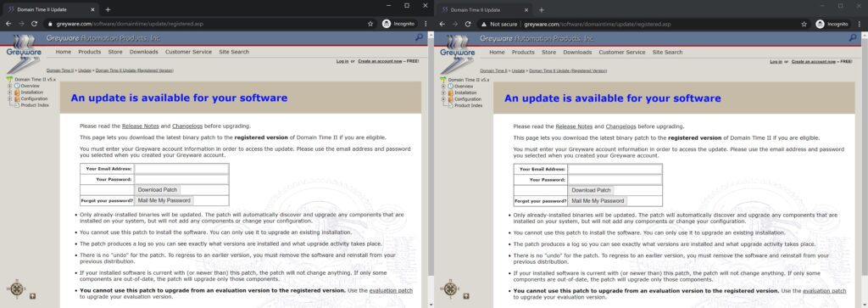The width and height of the screenshot is (868, 308).
Task: Bookmark the page using the star in the left window
Action: [x=370, y=24]
